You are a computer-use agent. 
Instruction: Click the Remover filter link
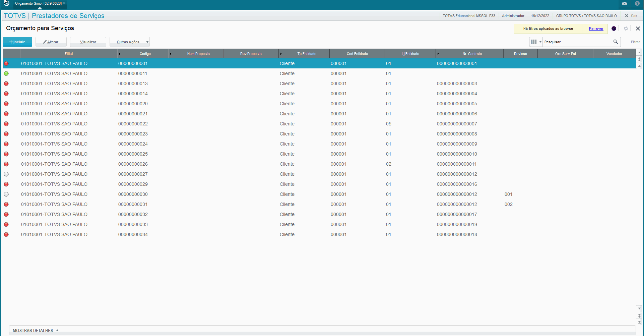596,29
